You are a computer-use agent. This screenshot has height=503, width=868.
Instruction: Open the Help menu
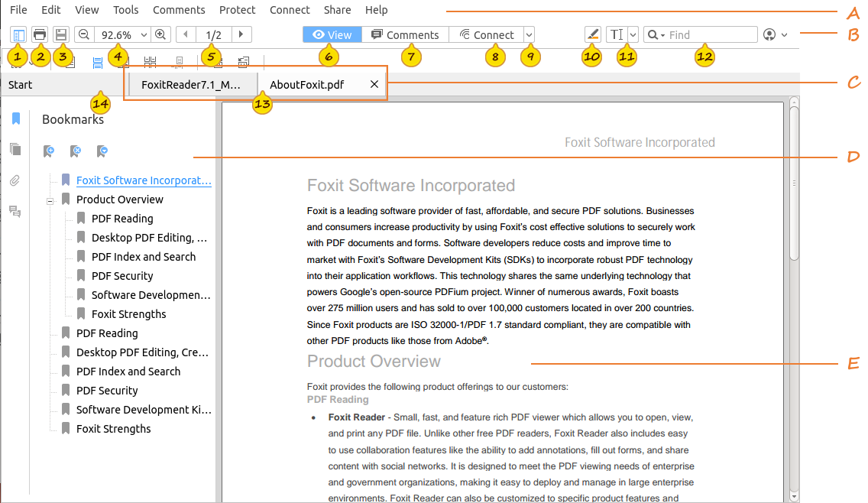pos(377,10)
